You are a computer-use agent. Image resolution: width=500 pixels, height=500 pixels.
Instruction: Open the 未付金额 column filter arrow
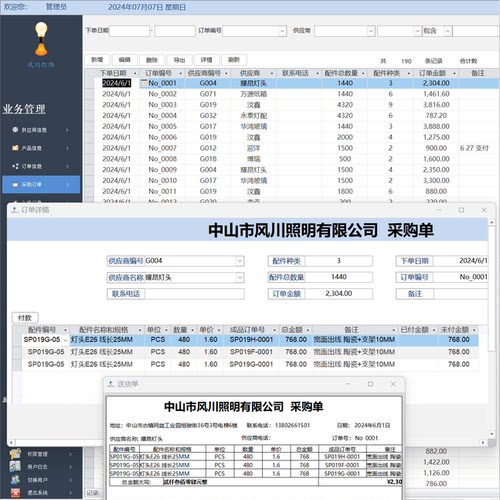tap(474, 330)
